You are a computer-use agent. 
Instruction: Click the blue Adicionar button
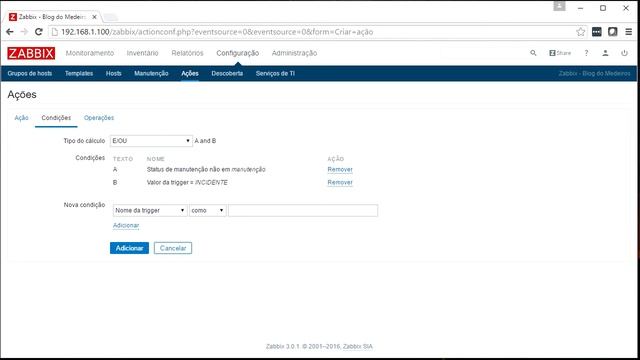pos(129,248)
